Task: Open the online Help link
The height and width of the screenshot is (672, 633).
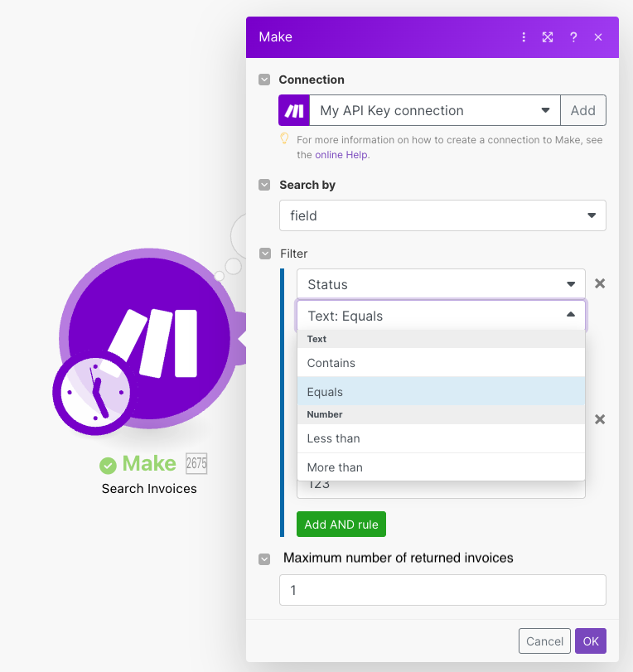Action: click(341, 155)
